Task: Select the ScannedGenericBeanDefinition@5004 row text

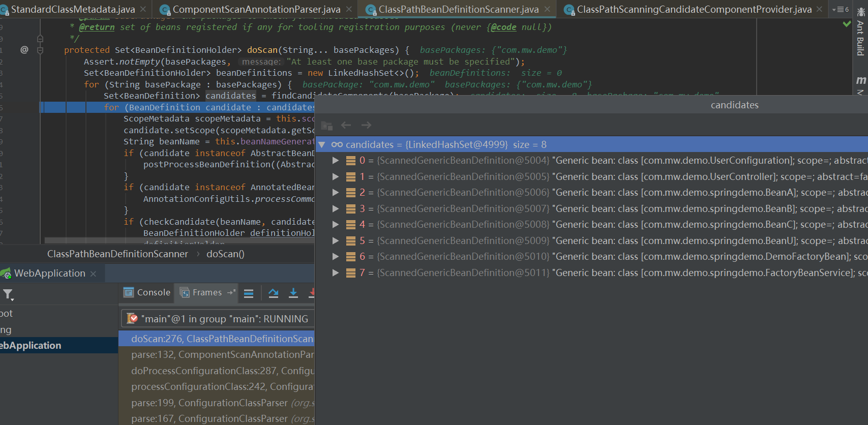Action: click(x=463, y=161)
